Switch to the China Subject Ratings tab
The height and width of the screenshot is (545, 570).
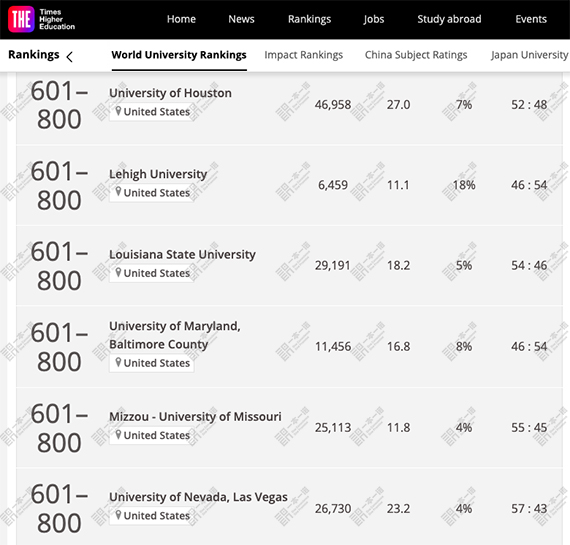coord(416,55)
